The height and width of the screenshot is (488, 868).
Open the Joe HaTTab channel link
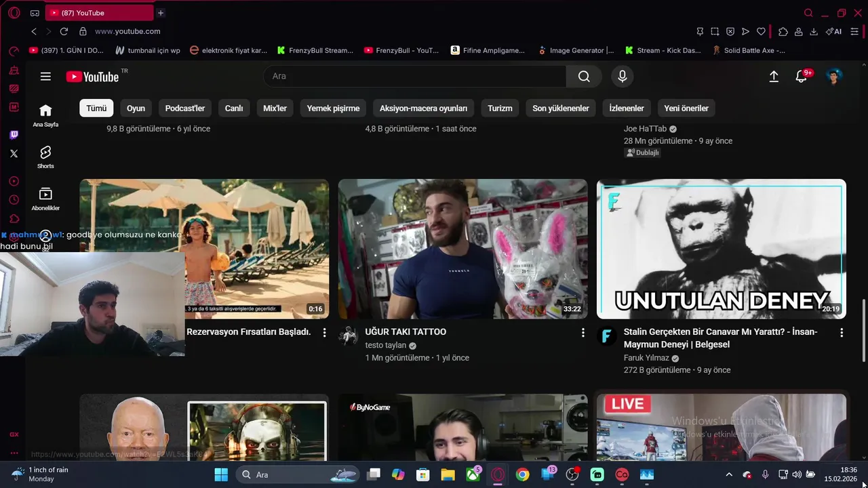click(645, 129)
